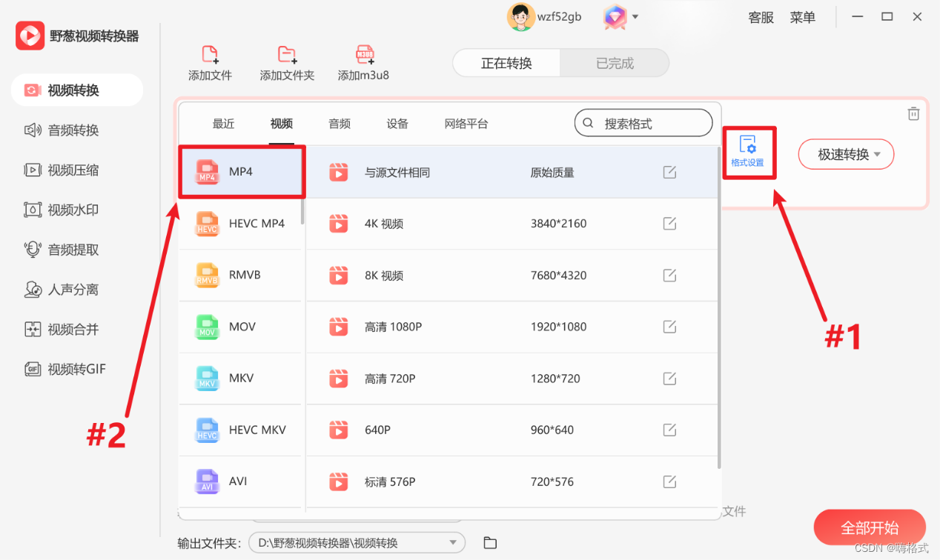Click the Add File icon
The width and height of the screenshot is (940, 560).
[210, 55]
